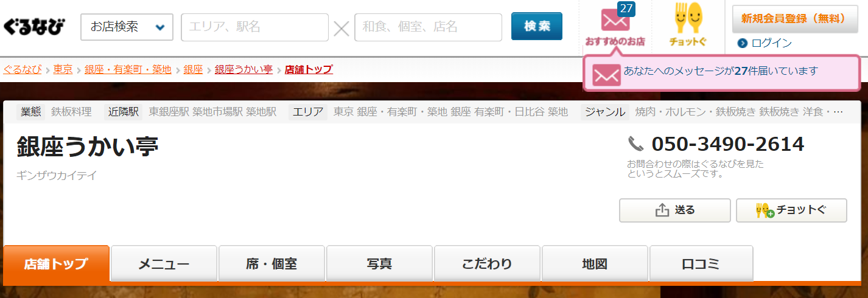Image resolution: width=868 pixels, height=298 pixels.
Task: Click the 焼肉・ホルモン・鉄板焼き genre text
Action: [696, 112]
